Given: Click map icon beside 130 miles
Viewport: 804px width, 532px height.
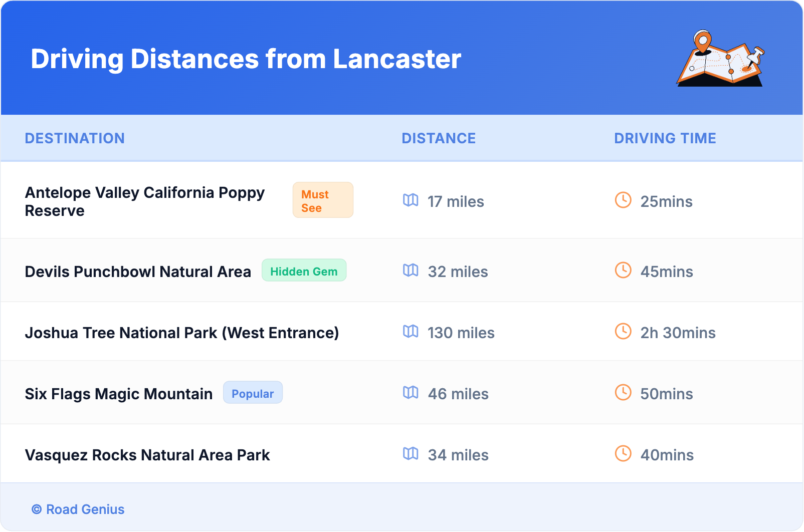Looking at the screenshot, I should tap(411, 332).
